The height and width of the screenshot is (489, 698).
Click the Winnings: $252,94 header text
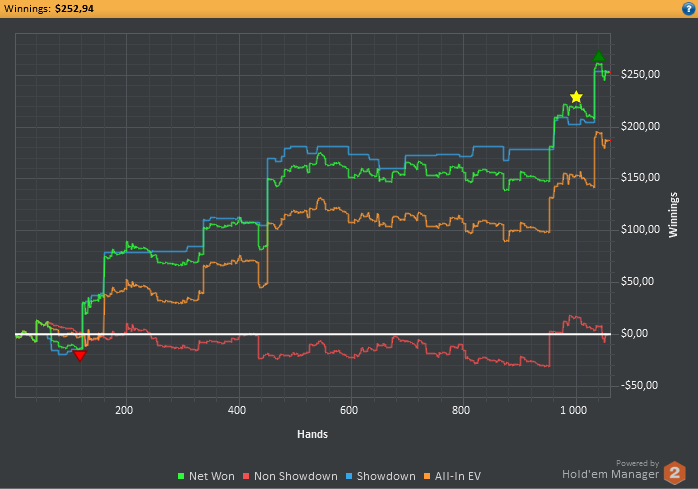49,8
